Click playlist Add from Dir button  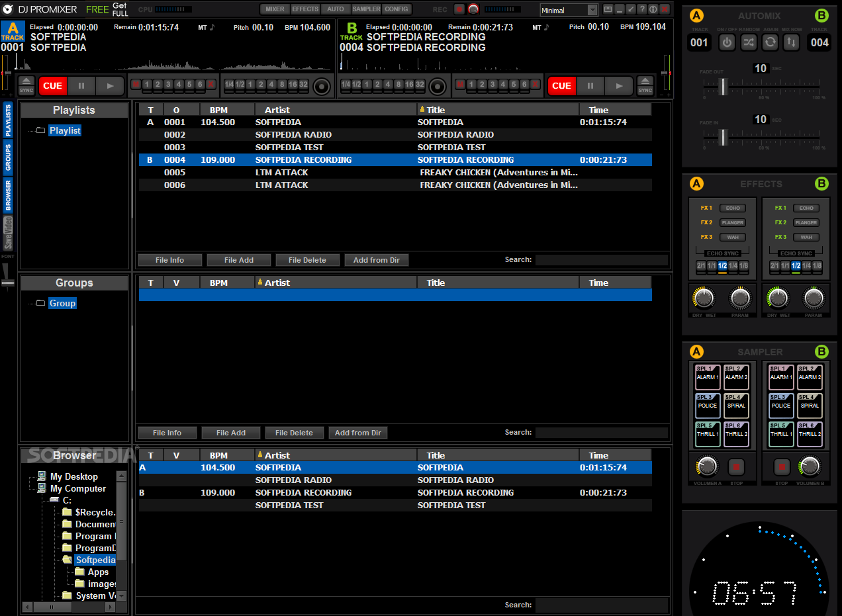tap(376, 260)
